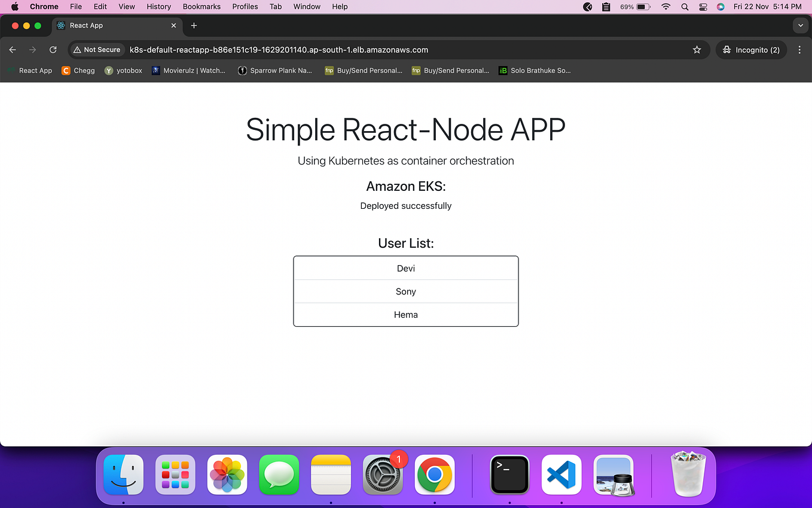812x508 pixels.
Task: Open the Solo Brathuke bookmark
Action: pos(534,70)
